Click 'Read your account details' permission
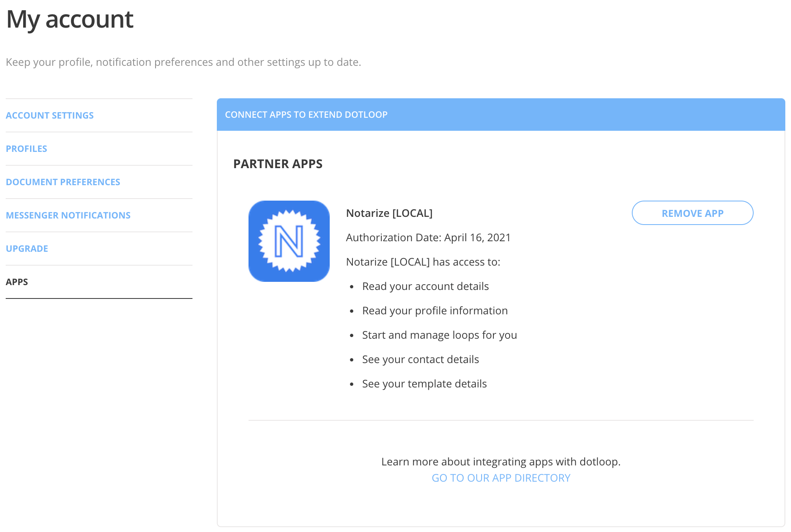 coord(425,286)
